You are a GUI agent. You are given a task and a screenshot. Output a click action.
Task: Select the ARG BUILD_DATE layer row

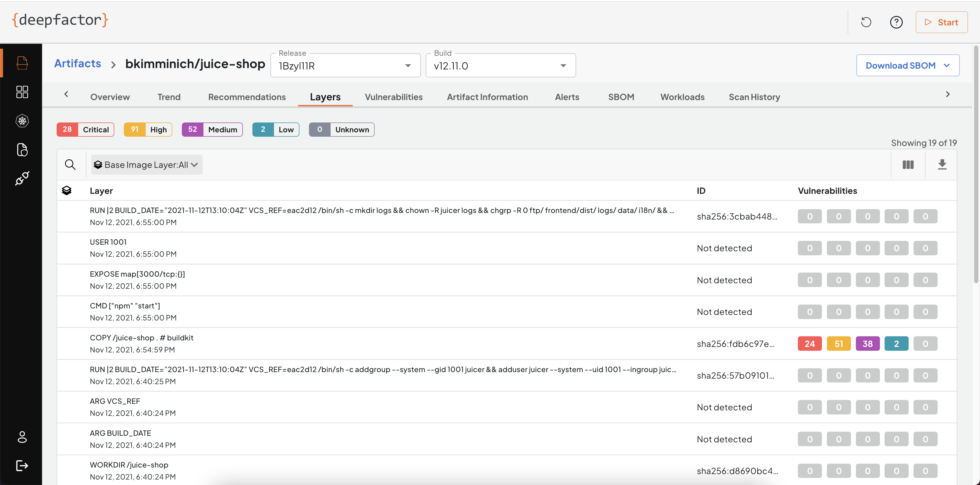tap(507, 439)
